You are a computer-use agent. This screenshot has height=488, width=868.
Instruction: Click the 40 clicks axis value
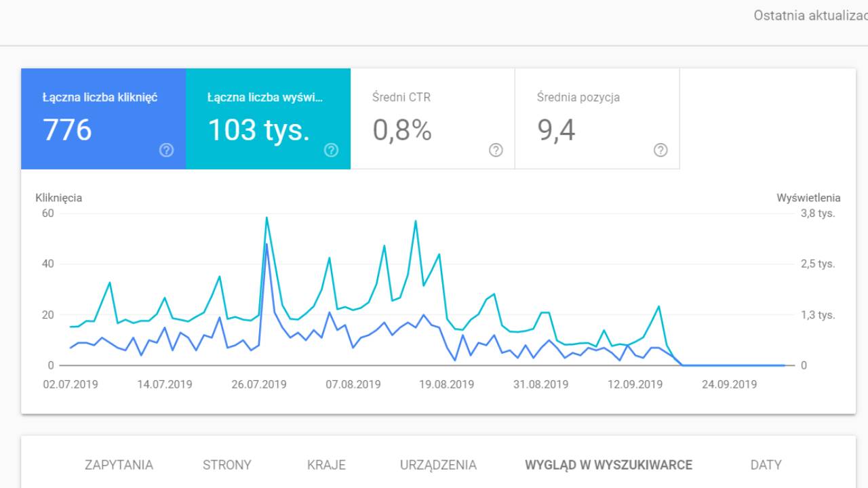(47, 264)
